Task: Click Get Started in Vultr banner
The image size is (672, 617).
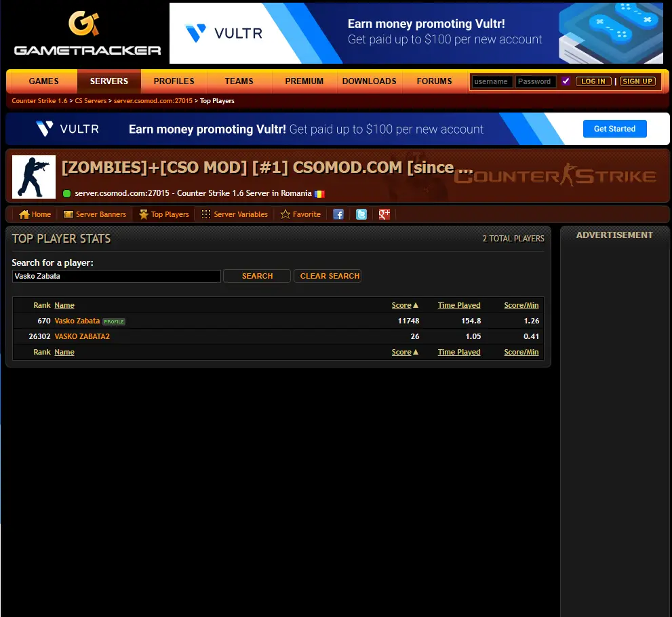Action: point(614,129)
